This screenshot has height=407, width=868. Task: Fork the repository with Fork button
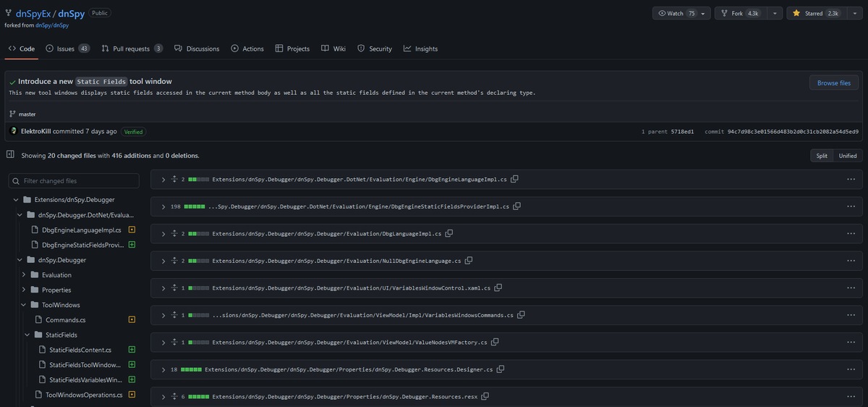[741, 13]
